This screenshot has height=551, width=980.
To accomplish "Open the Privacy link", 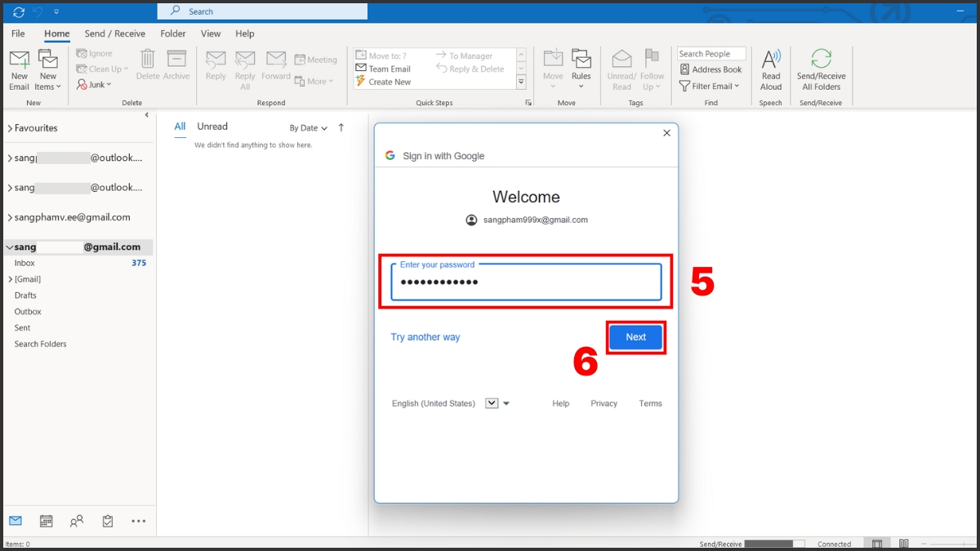I will tap(604, 403).
